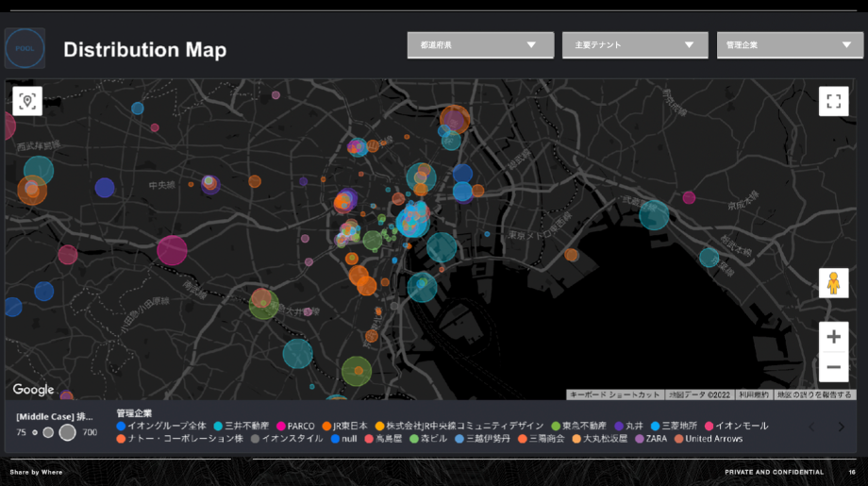Viewport: 868px width, 486px height.
Task: Select 高島屋 legend entry
Action: pyautogui.click(x=383, y=439)
